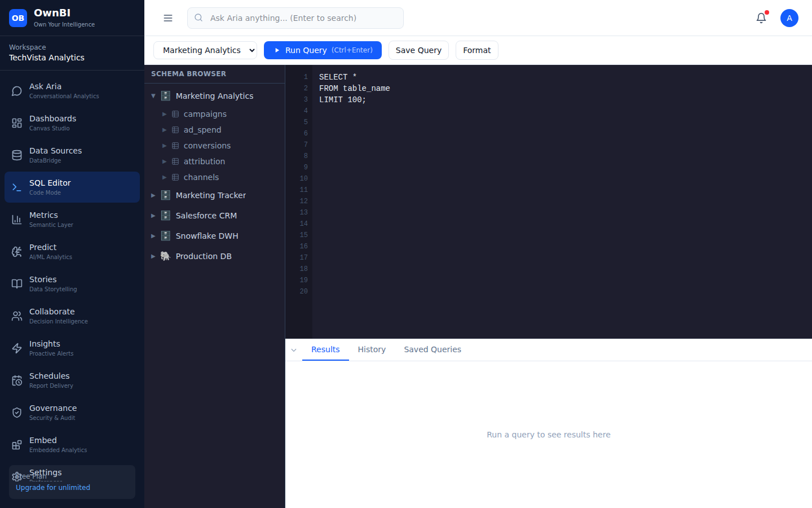The height and width of the screenshot is (508, 812).
Task: Open Insights lightning icon
Action: (17, 348)
